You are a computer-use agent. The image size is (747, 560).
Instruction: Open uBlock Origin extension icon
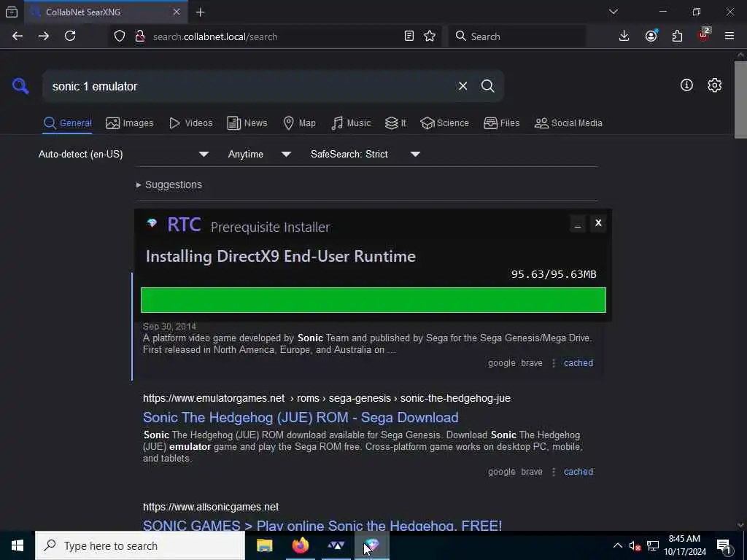click(704, 35)
